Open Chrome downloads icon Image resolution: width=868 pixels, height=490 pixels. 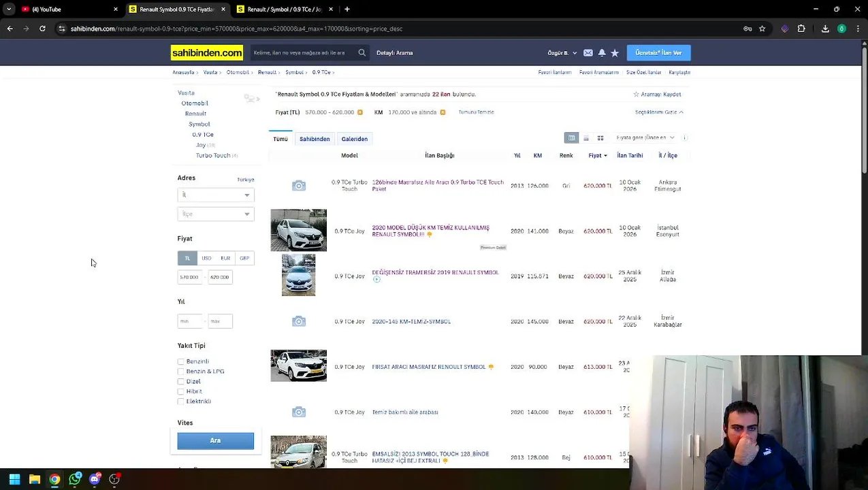825,29
